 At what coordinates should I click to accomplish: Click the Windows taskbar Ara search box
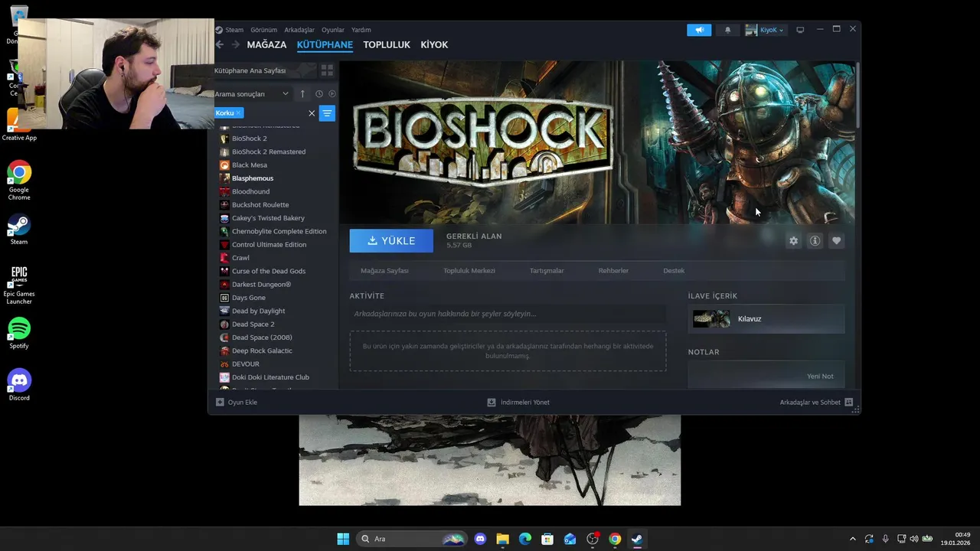click(413, 539)
